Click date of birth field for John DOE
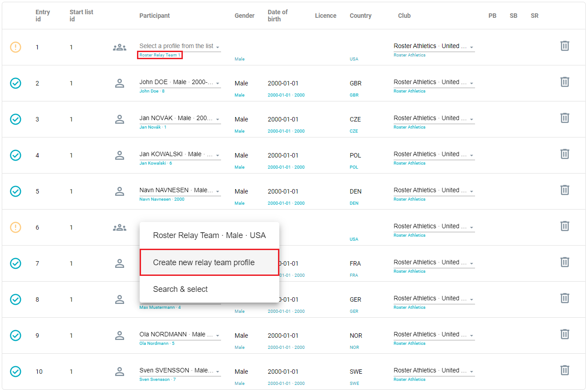The height and width of the screenshot is (392, 588). [283, 83]
